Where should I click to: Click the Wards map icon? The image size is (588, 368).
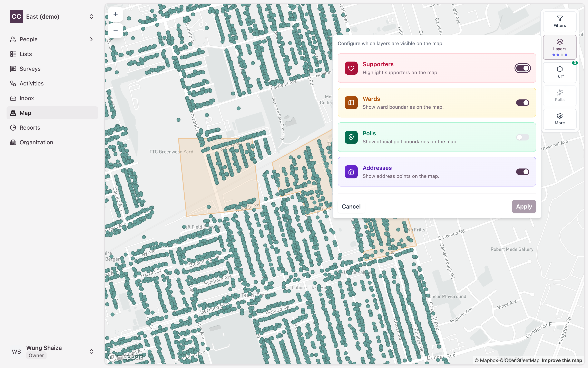pyautogui.click(x=351, y=103)
